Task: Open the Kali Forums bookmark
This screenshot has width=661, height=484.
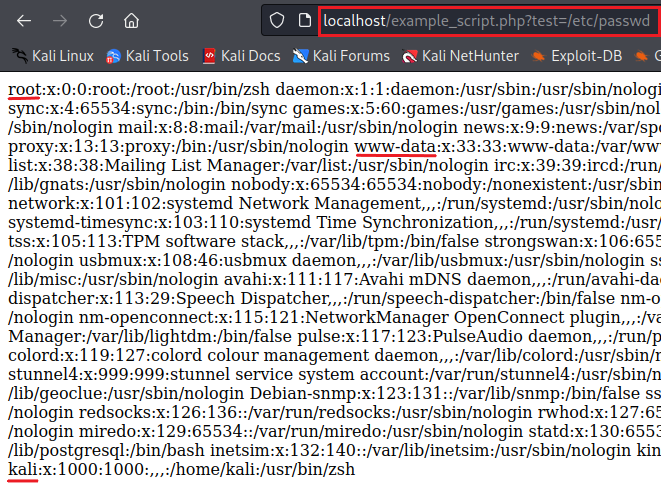Action: [341, 56]
